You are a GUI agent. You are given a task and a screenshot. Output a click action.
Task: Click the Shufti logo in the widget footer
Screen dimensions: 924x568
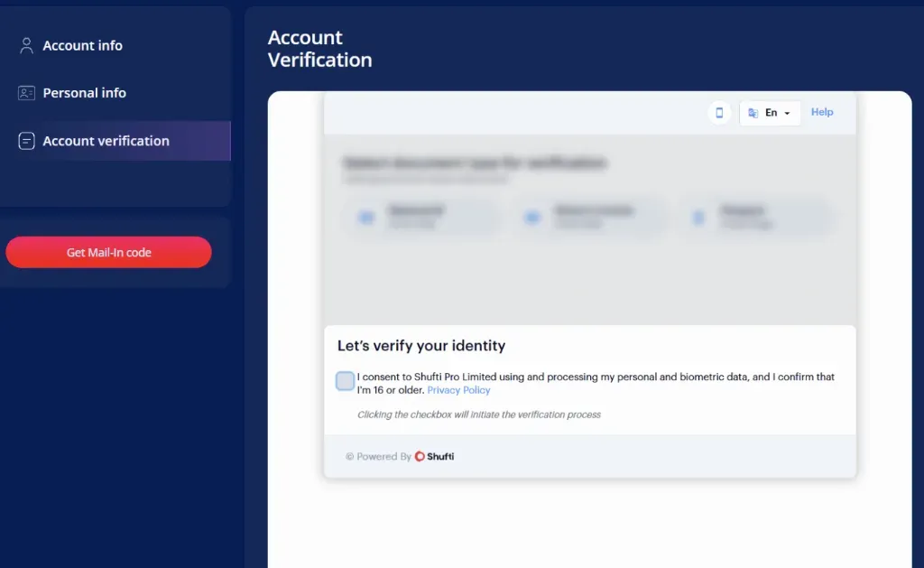pos(434,456)
